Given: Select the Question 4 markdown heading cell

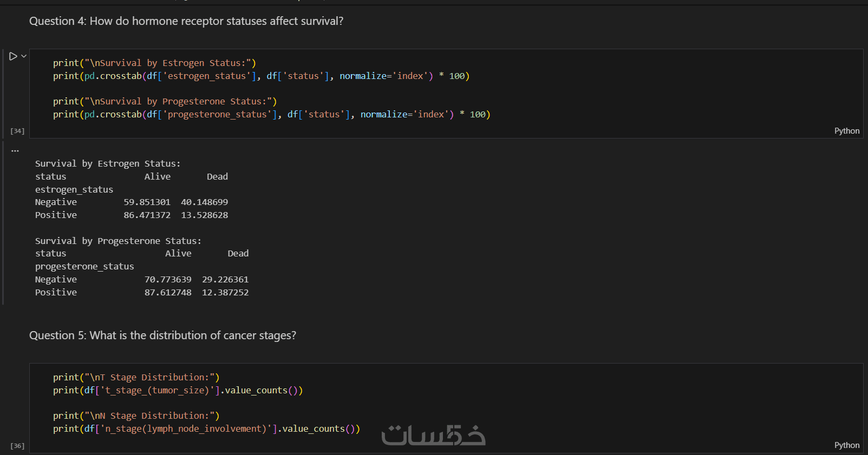Looking at the screenshot, I should 186,21.
